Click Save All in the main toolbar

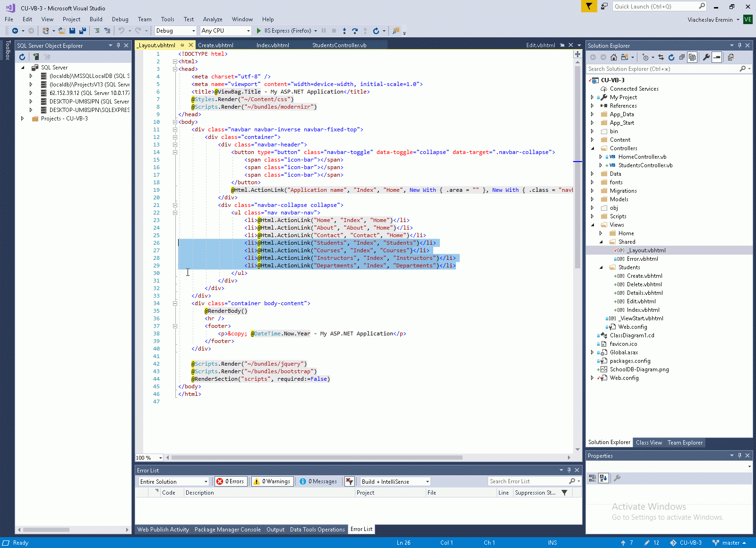82,31
